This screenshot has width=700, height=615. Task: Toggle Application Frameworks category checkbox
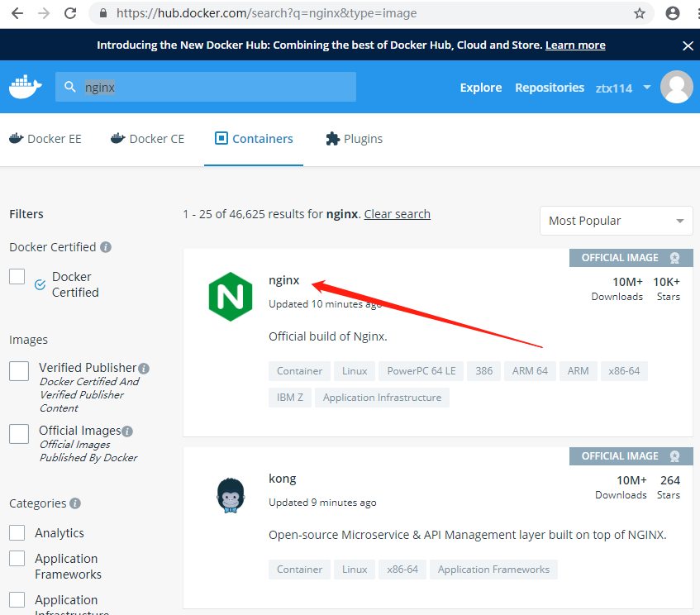(17, 558)
